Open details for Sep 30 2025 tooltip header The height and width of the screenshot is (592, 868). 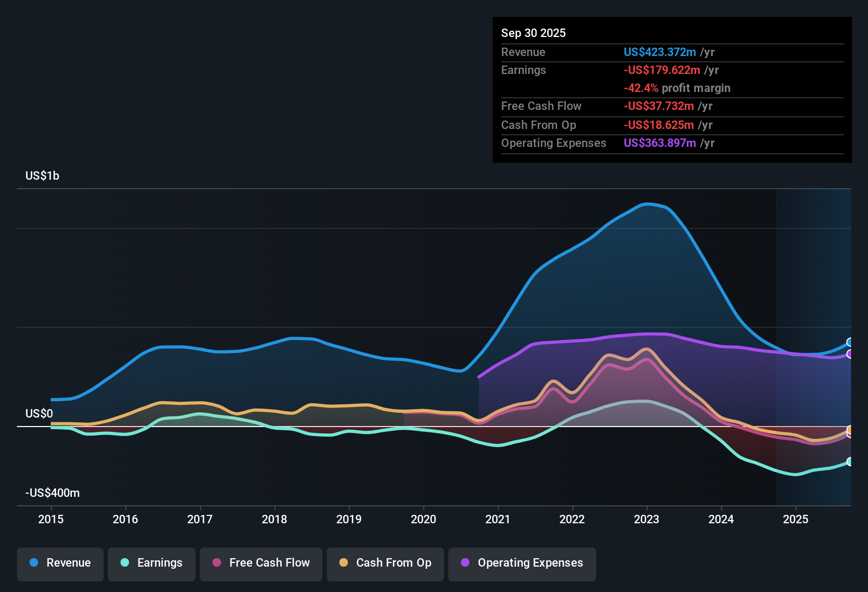[533, 33]
